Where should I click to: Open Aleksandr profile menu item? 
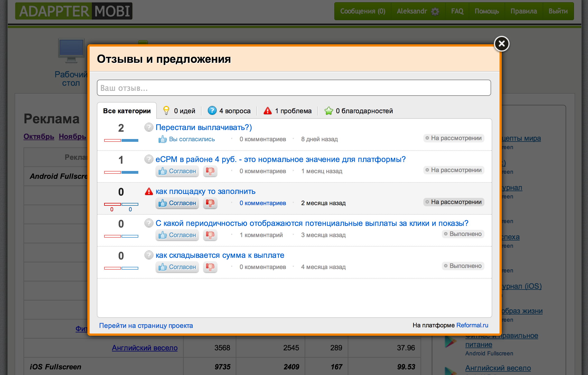[x=412, y=11]
